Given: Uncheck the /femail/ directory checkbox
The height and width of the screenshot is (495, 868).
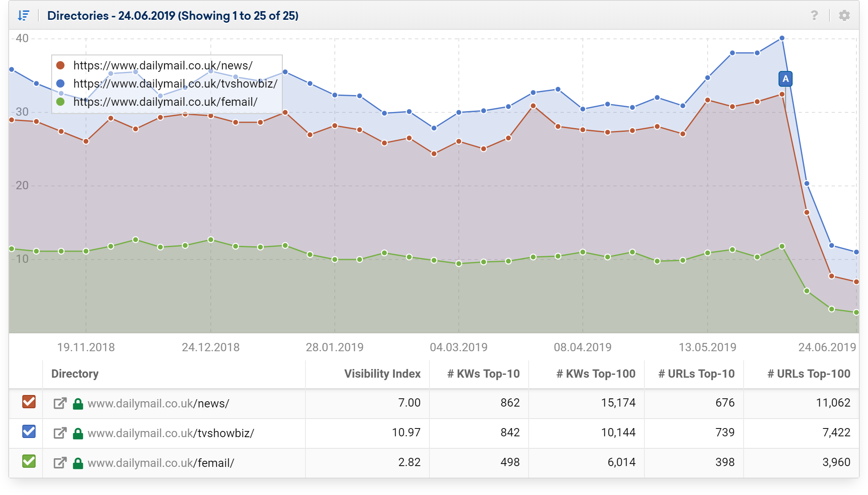Looking at the screenshot, I should coord(29,461).
